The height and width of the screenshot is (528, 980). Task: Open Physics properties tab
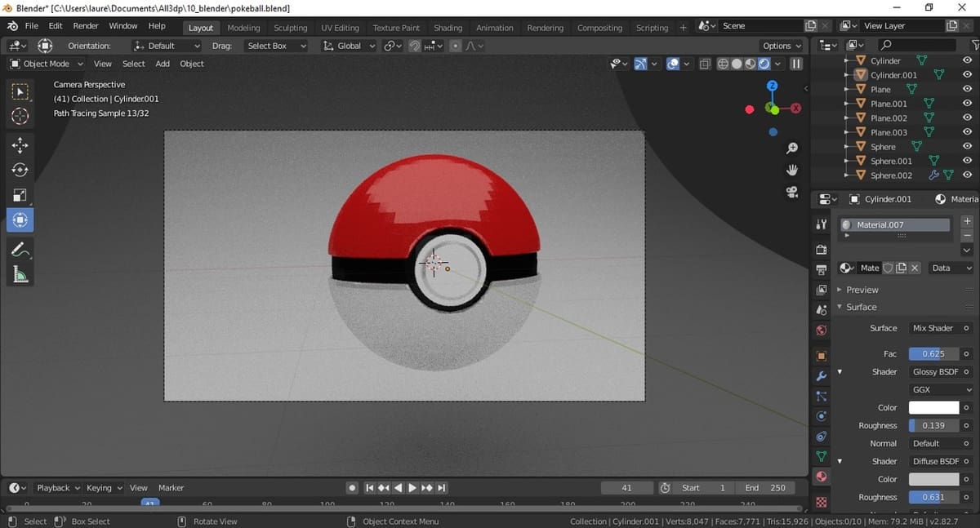(822, 416)
